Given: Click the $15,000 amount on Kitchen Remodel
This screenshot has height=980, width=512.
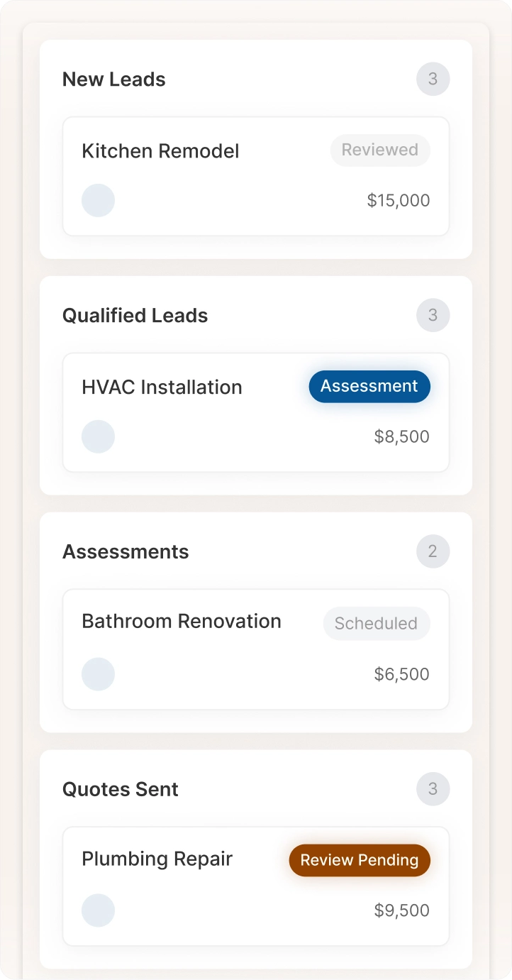Looking at the screenshot, I should tap(399, 201).
